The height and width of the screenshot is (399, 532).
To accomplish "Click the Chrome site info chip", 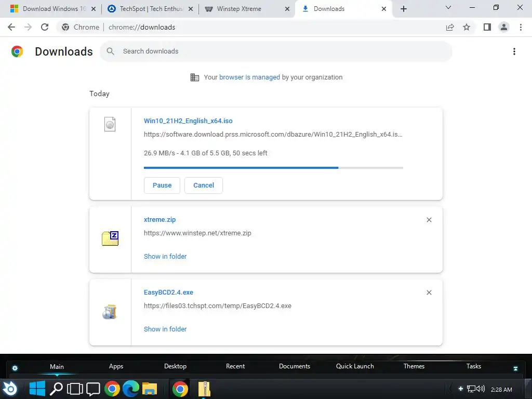I will pyautogui.click(x=81, y=27).
